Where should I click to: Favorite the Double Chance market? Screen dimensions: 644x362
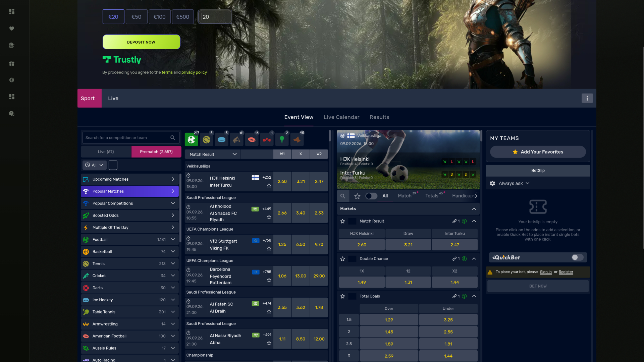click(x=342, y=259)
